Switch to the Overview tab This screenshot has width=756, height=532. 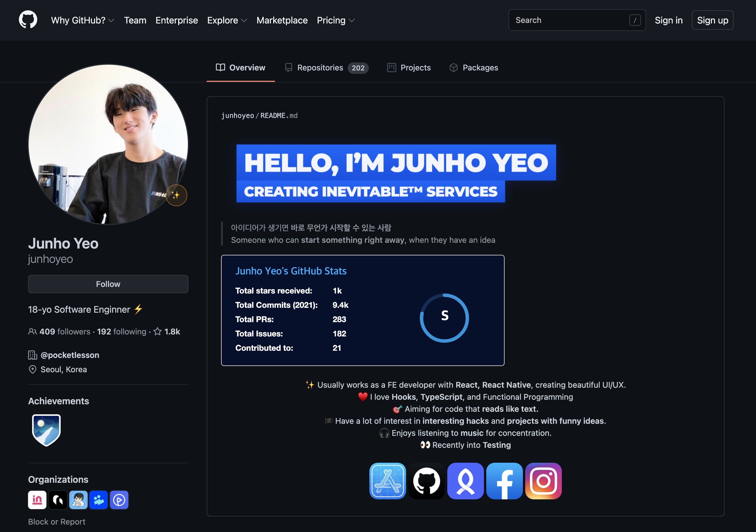tap(241, 68)
